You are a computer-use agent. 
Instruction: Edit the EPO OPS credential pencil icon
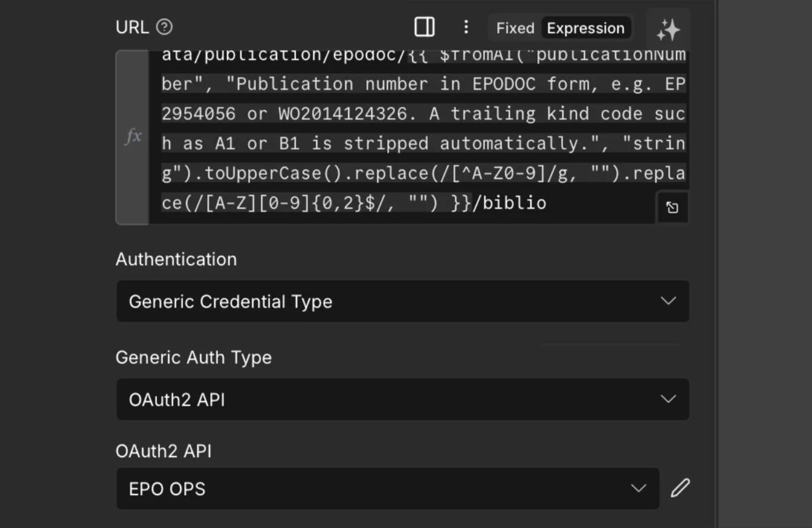click(680, 488)
